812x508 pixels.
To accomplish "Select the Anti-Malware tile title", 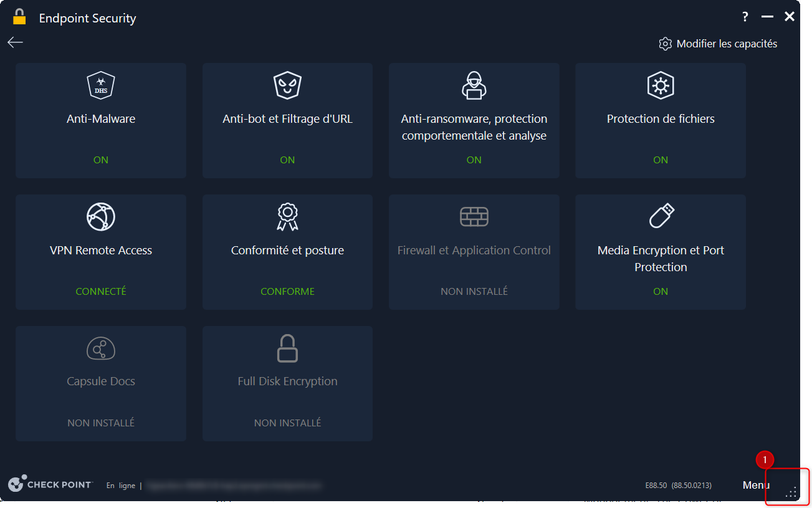I will click(x=101, y=118).
